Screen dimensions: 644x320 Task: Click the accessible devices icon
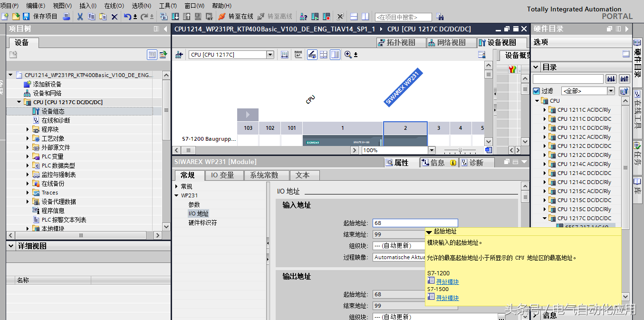[x=303, y=17]
